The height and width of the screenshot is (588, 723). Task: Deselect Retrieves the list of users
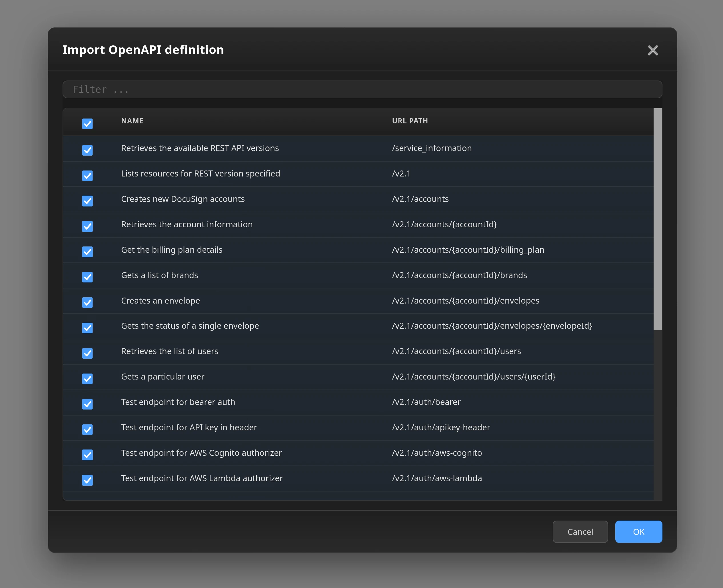pyautogui.click(x=87, y=353)
